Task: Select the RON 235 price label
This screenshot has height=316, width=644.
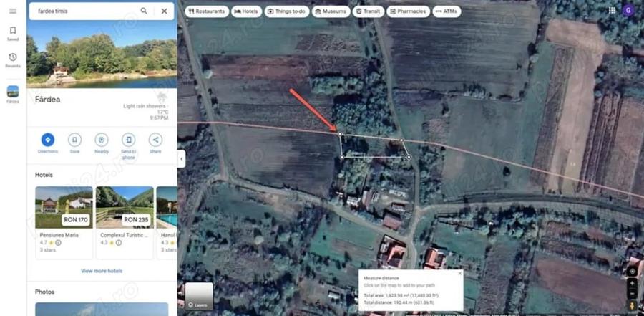Action: tap(136, 220)
